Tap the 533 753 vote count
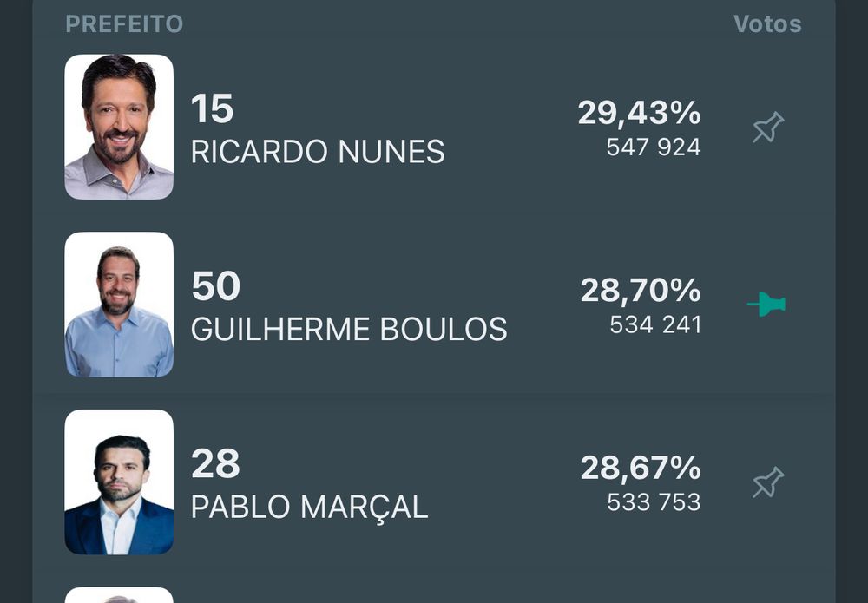The width and height of the screenshot is (868, 603). coord(654,502)
